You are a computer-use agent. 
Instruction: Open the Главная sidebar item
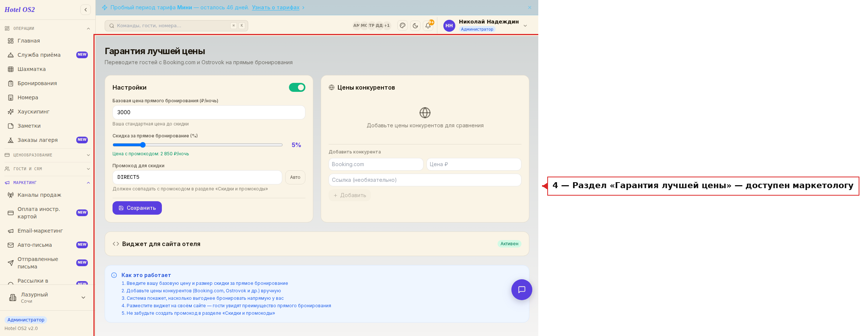[47, 41]
